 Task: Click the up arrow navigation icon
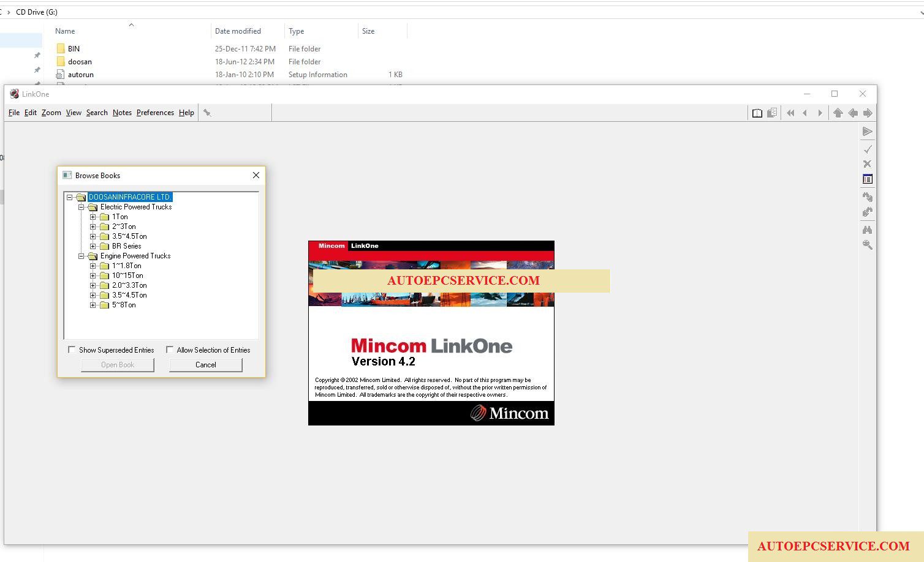pos(838,113)
